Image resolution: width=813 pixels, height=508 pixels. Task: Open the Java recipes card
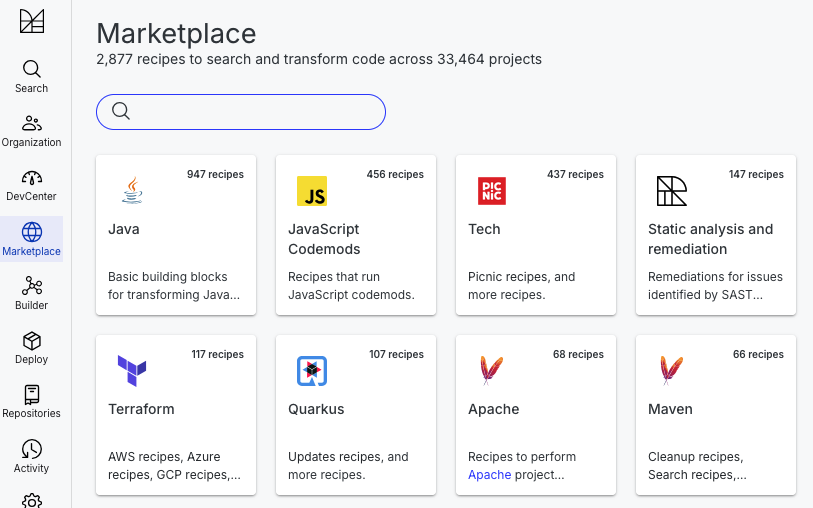(x=176, y=235)
